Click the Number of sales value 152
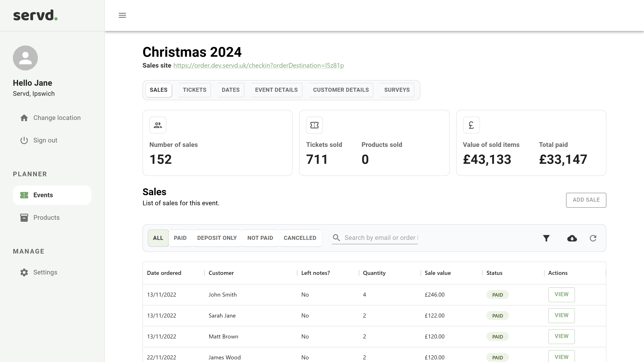 click(x=160, y=159)
